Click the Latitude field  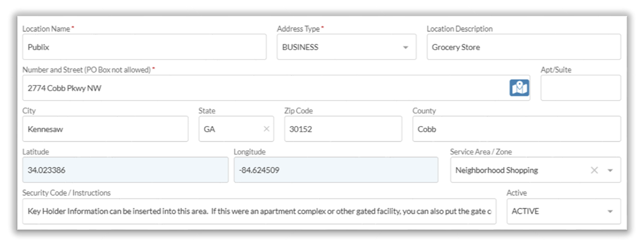click(125, 170)
